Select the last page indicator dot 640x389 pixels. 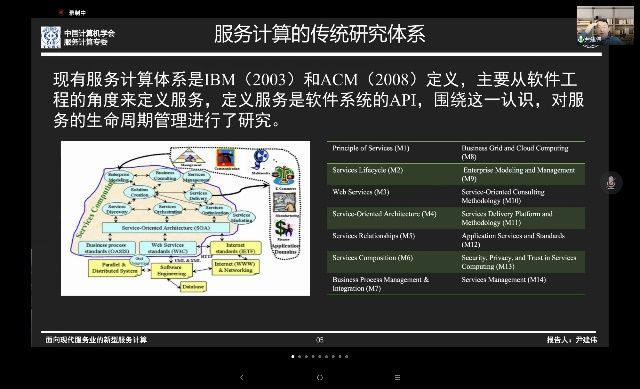[x=347, y=356]
